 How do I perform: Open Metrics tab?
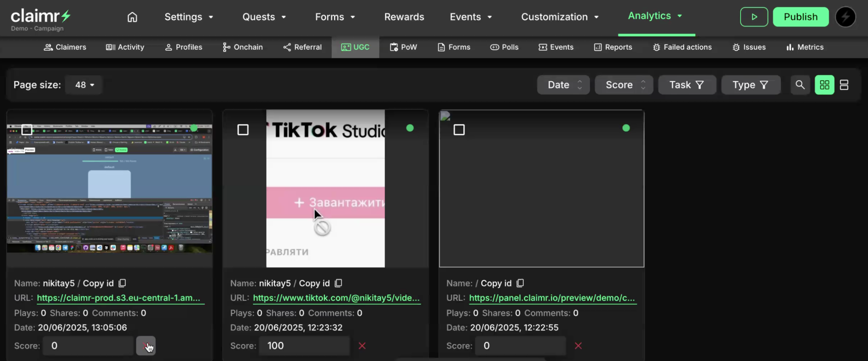[x=805, y=47]
